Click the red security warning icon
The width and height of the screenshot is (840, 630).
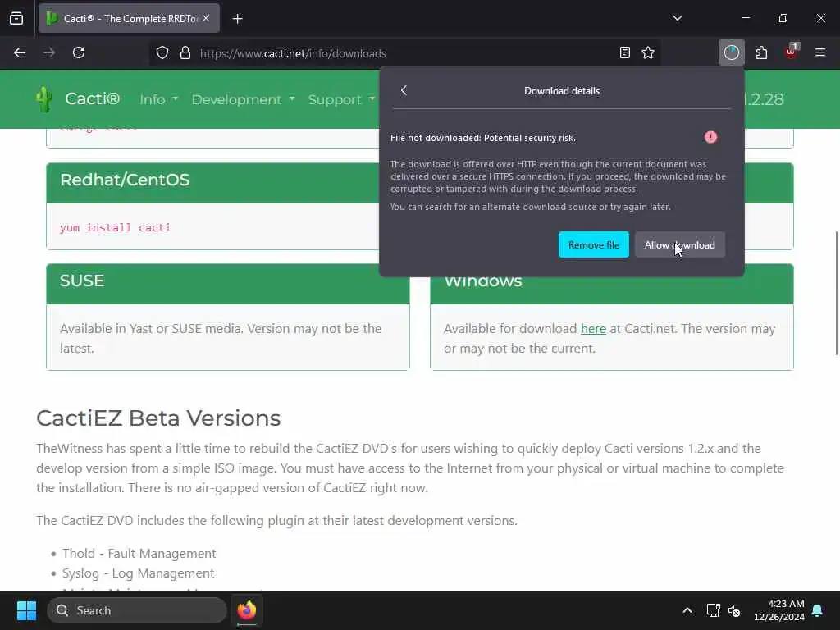pyautogui.click(x=710, y=137)
